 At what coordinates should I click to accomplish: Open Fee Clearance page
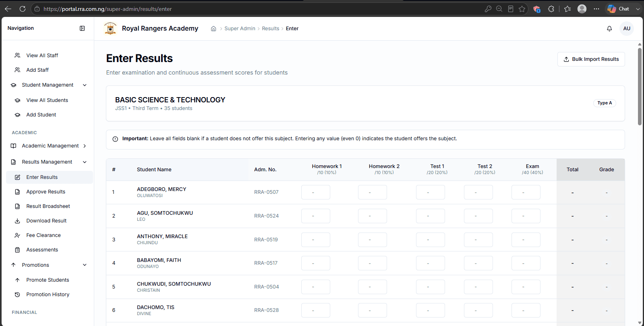pyautogui.click(x=50, y=235)
